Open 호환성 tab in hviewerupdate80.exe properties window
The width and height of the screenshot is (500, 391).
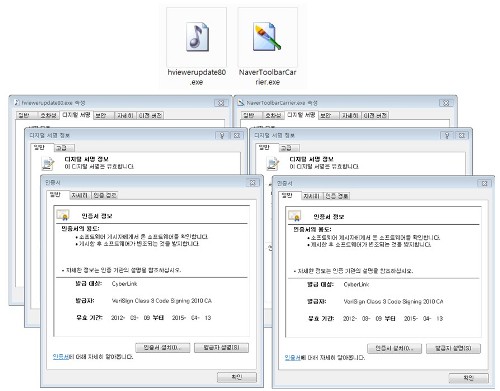coord(49,115)
